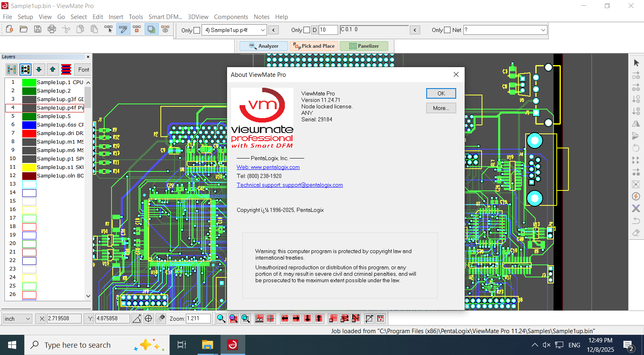Open the Components menu
This screenshot has height=355, width=644.
pos(231,17)
